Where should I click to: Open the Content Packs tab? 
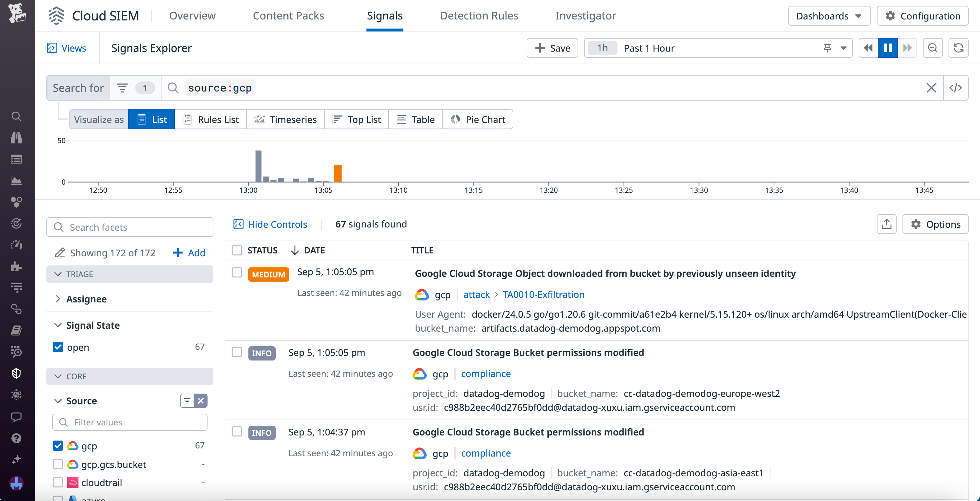click(x=288, y=16)
